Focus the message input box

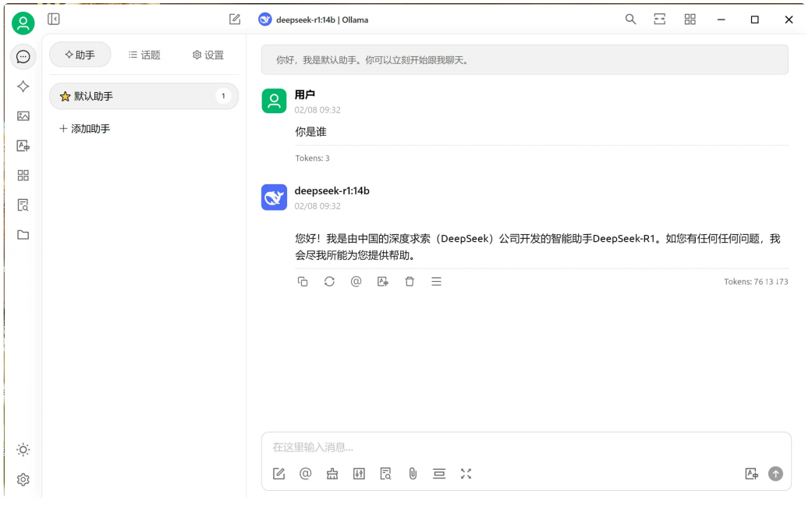527,446
